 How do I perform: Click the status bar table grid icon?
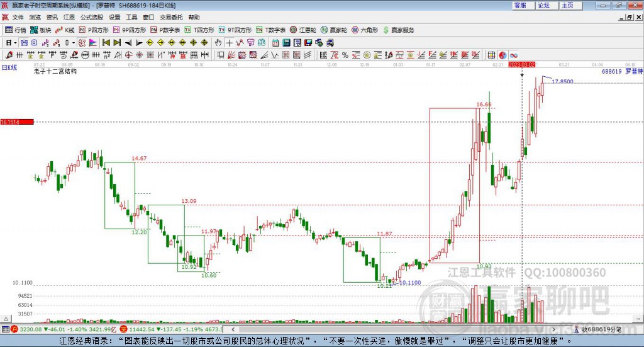[5, 329]
